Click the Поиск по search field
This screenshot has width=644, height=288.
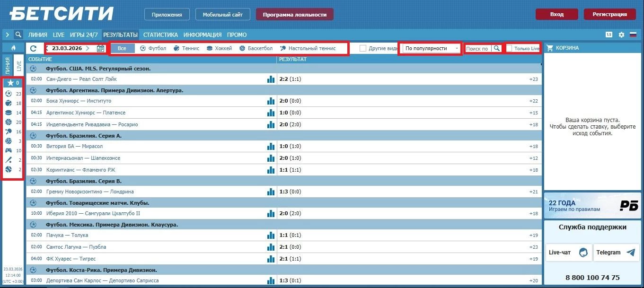coord(478,48)
